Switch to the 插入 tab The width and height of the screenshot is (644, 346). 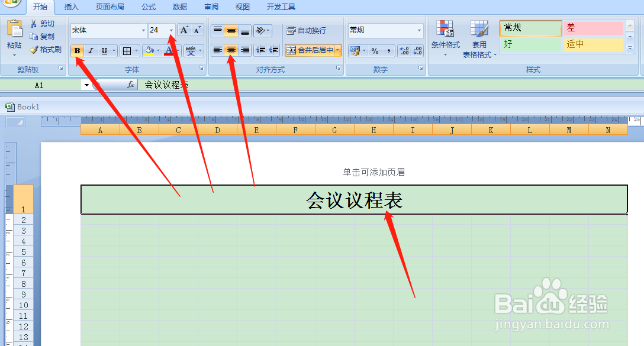click(71, 7)
